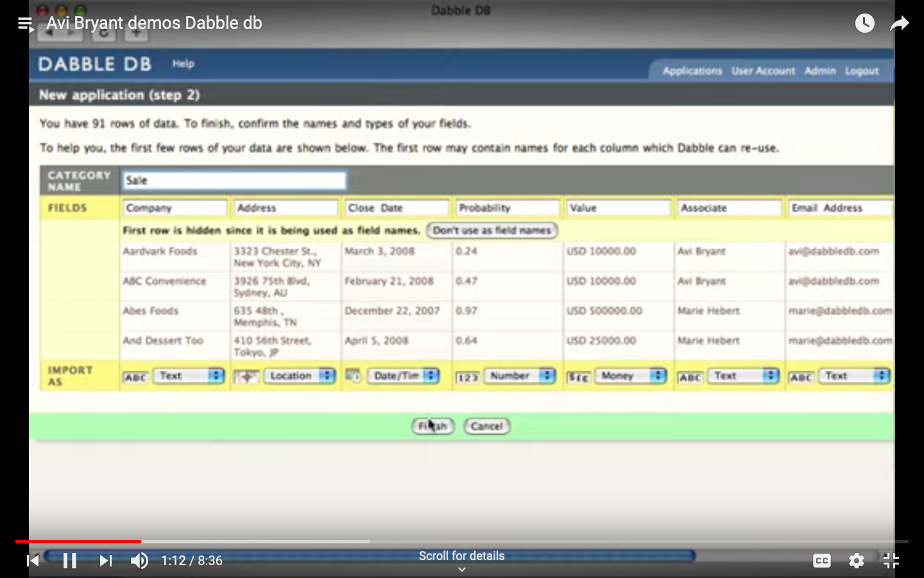Mute the video volume
Viewport: 924px width, 578px height.
point(139,561)
